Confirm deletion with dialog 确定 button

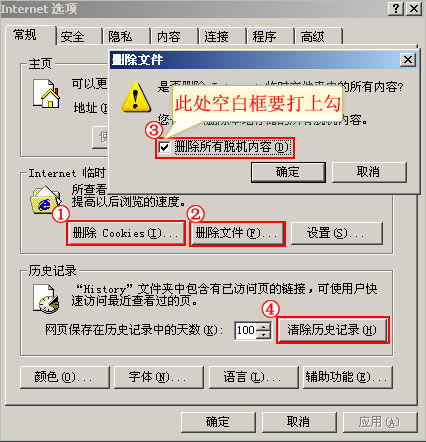point(288,172)
